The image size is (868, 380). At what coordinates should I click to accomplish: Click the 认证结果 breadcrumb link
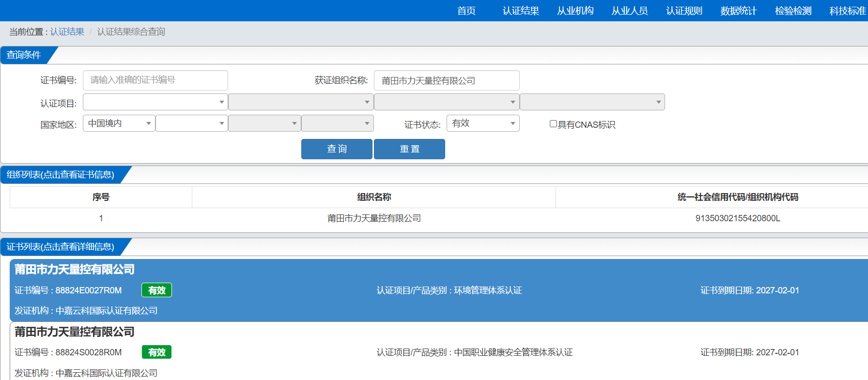[67, 31]
